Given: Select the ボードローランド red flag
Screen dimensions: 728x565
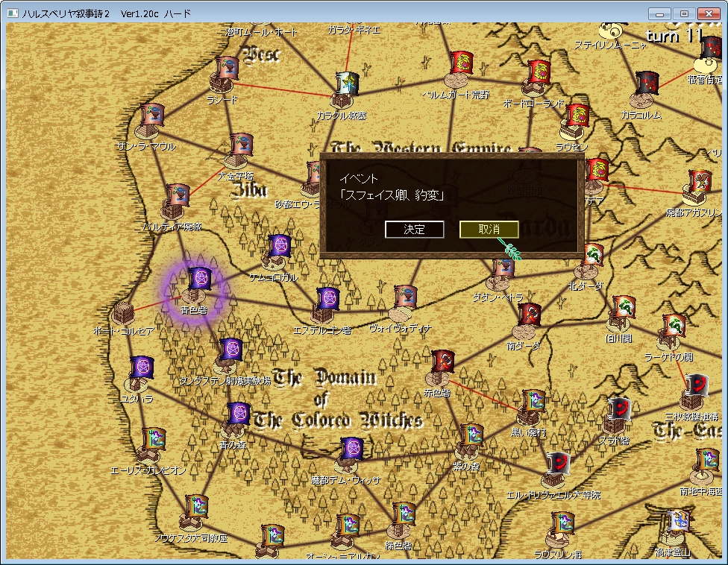Looking at the screenshot, I should click(539, 72).
